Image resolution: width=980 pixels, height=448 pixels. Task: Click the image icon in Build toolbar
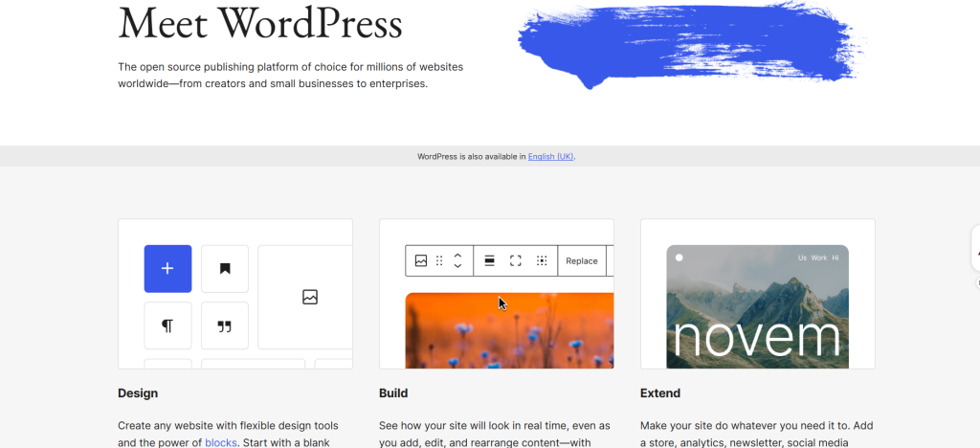click(421, 260)
